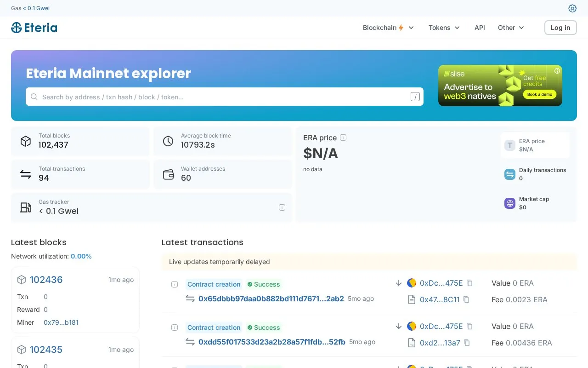Copy contract address 0xd2...13a7
The height and width of the screenshot is (368, 588).
[467, 343]
